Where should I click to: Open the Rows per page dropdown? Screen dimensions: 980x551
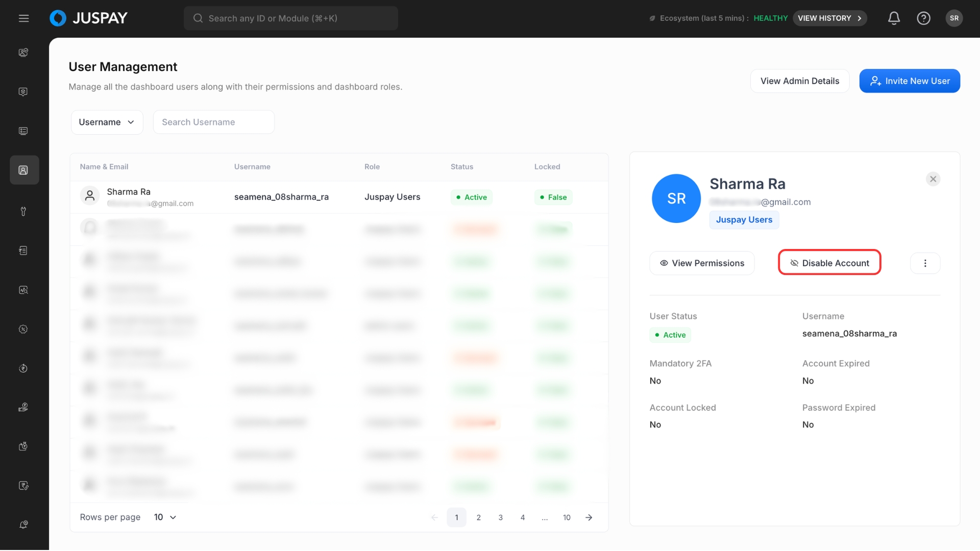165,517
